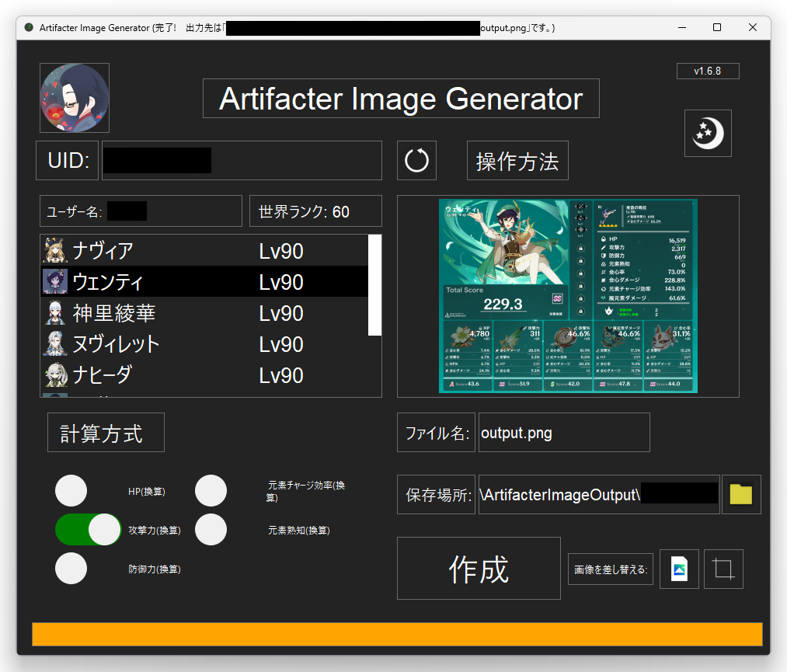Select ナヴィア name in the character list
787x672 pixels.
click(x=103, y=250)
